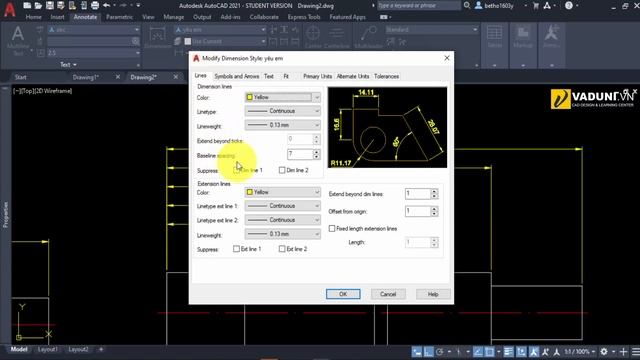
Task: Enable Fixed length extension lines checkbox
Action: (x=332, y=229)
